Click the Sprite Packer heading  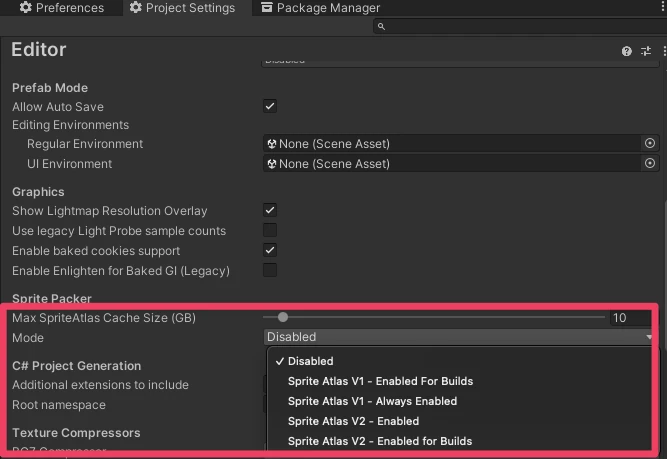click(x=52, y=298)
